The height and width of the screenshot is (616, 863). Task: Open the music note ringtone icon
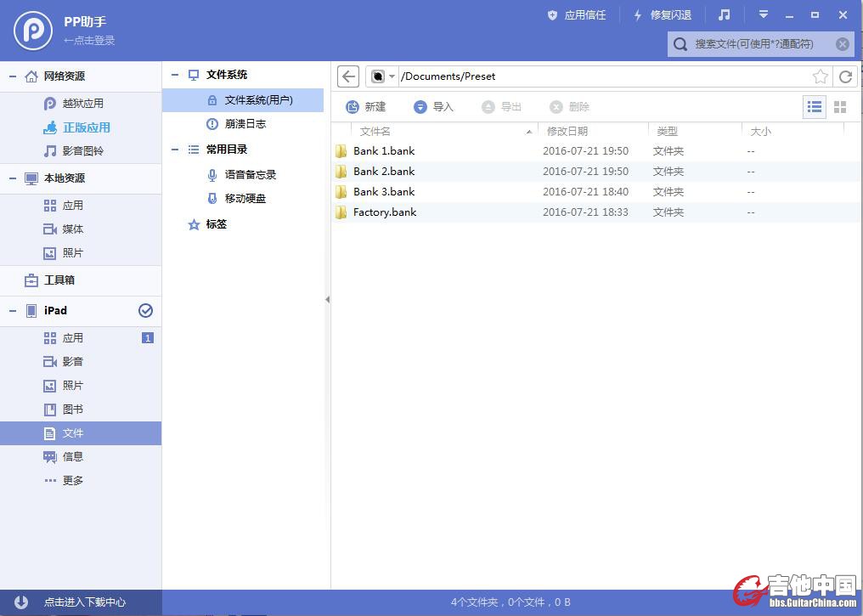[x=724, y=15]
